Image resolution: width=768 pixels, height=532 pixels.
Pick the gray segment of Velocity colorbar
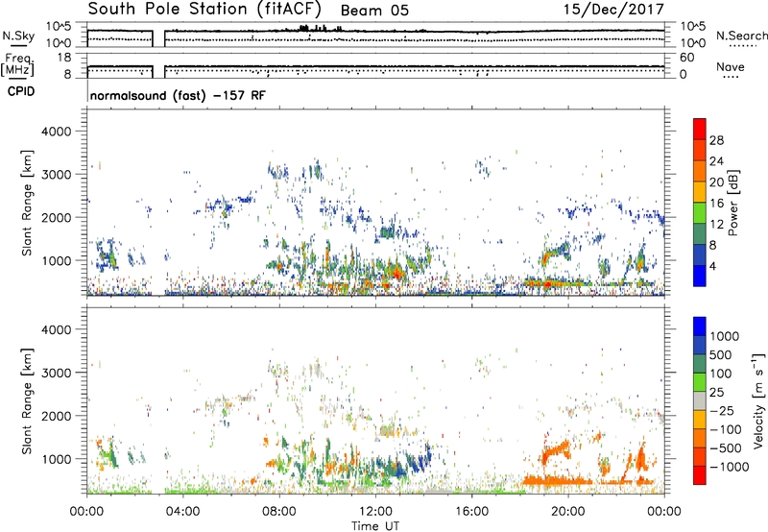click(x=700, y=400)
